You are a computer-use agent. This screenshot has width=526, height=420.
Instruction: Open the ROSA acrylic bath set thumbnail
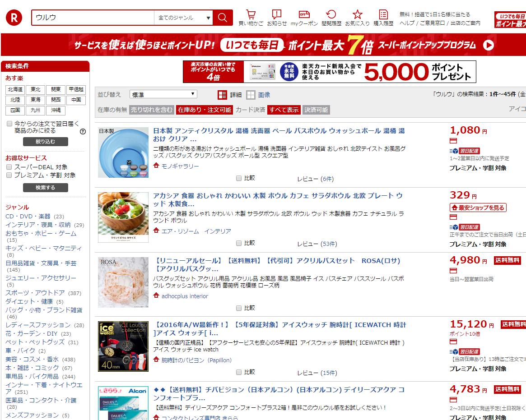pos(123,282)
